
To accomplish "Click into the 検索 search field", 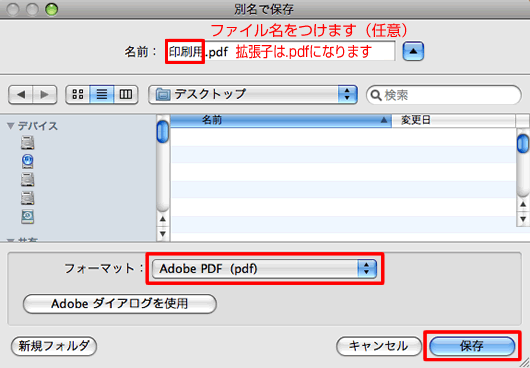I will pyautogui.click(x=443, y=95).
